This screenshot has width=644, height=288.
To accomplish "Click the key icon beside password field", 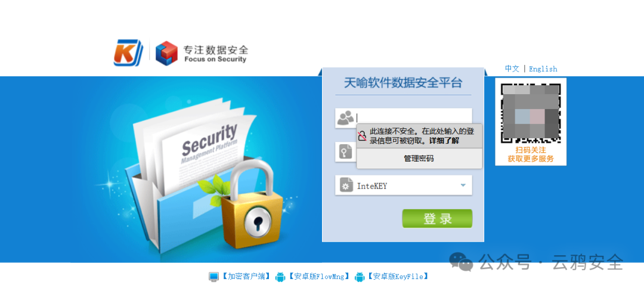I will [344, 152].
